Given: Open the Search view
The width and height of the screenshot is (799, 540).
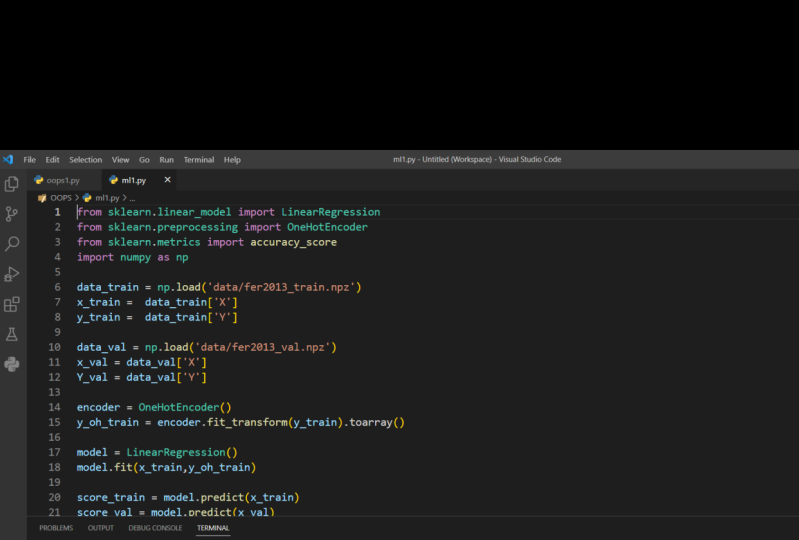Looking at the screenshot, I should 12,244.
